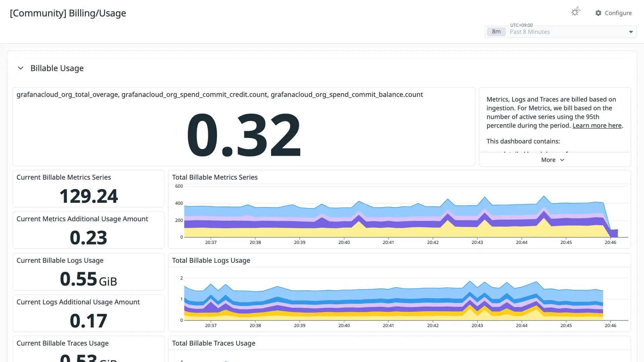This screenshot has height=362, width=644.
Task: Click the Current Billable Metrics Series title
Action: click(64, 177)
